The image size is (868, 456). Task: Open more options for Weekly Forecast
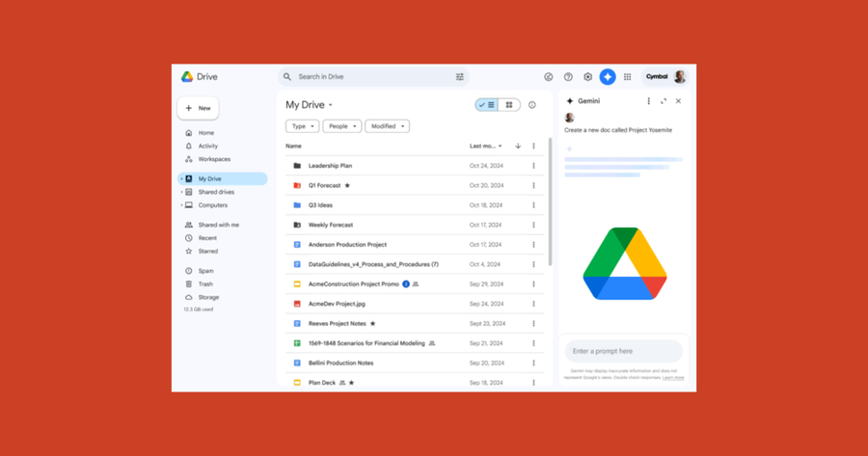pos(533,225)
